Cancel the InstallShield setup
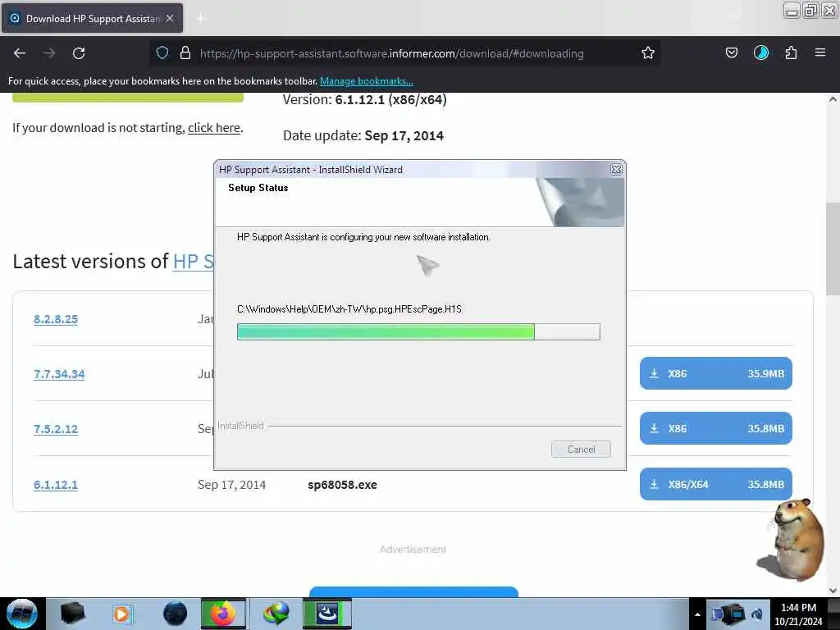 tap(581, 450)
